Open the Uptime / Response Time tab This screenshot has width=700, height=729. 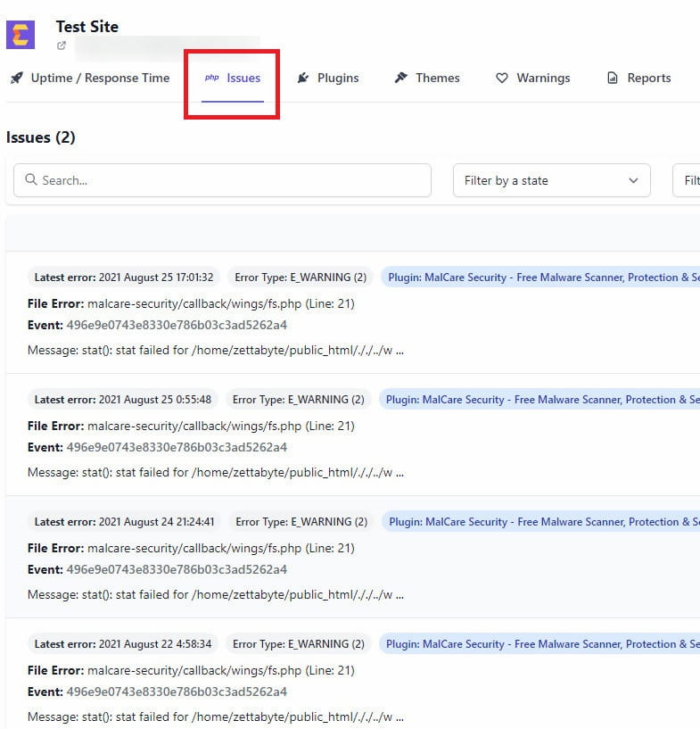[90, 78]
